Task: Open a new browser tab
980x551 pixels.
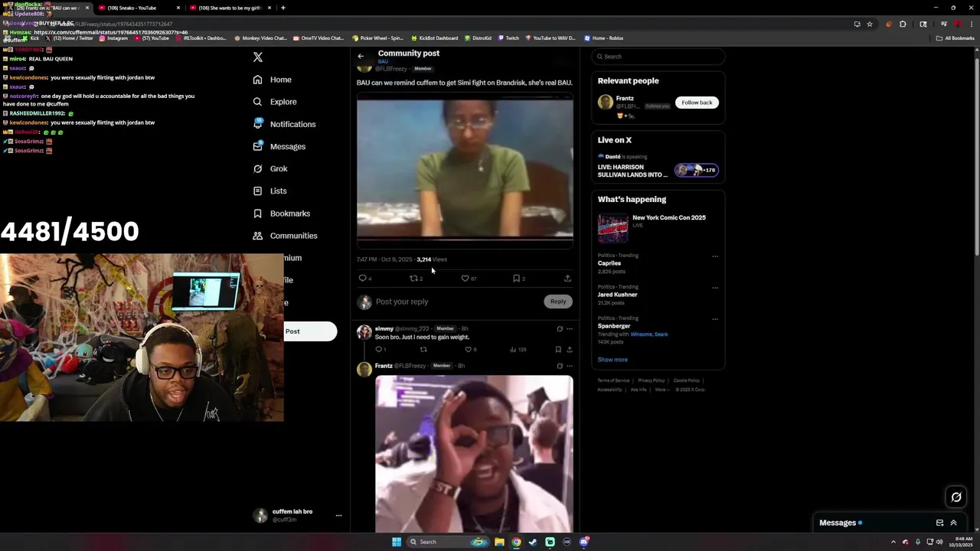Action: point(283,8)
